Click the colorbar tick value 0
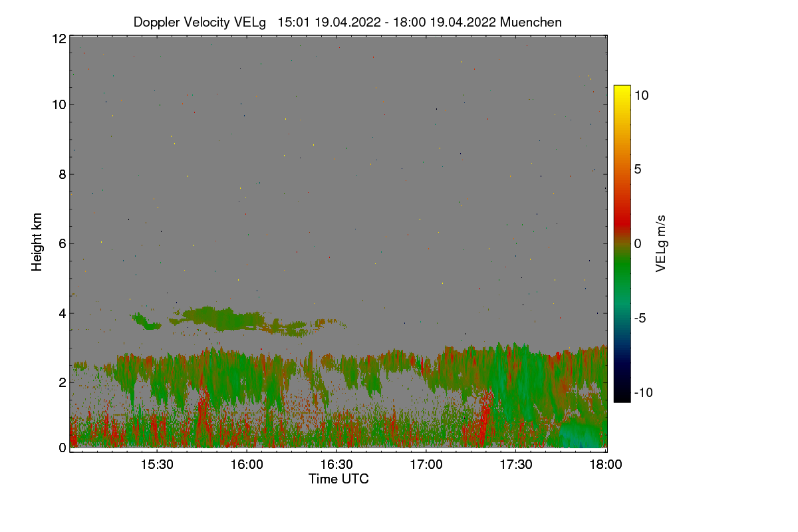798x532 pixels. point(638,243)
